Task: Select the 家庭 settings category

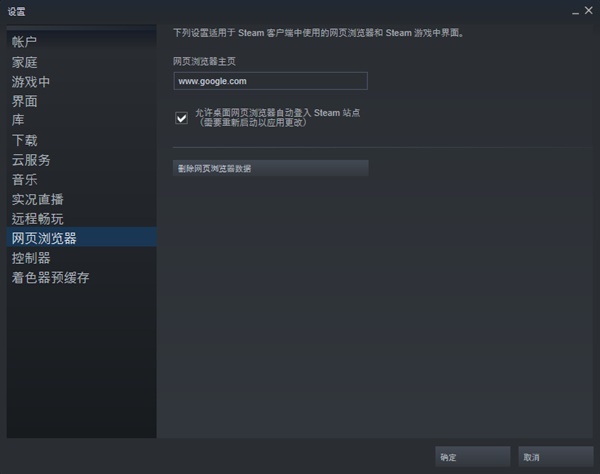Action: (x=82, y=62)
